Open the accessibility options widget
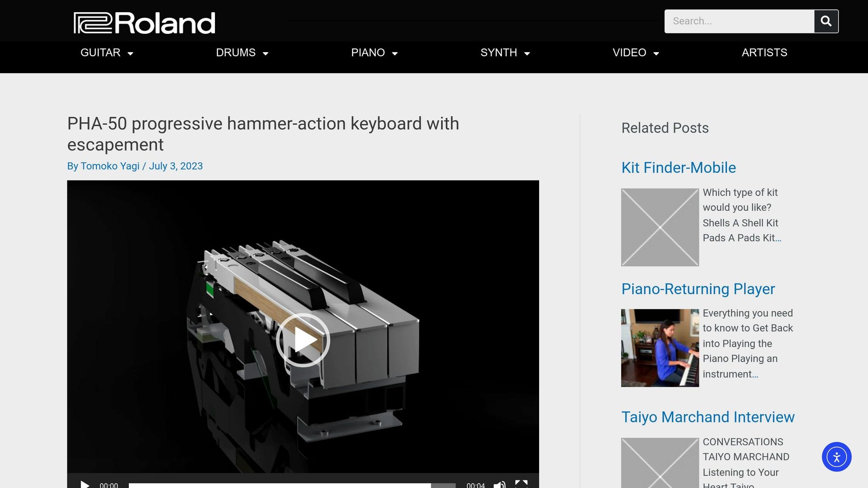The image size is (868, 488). [x=837, y=457]
